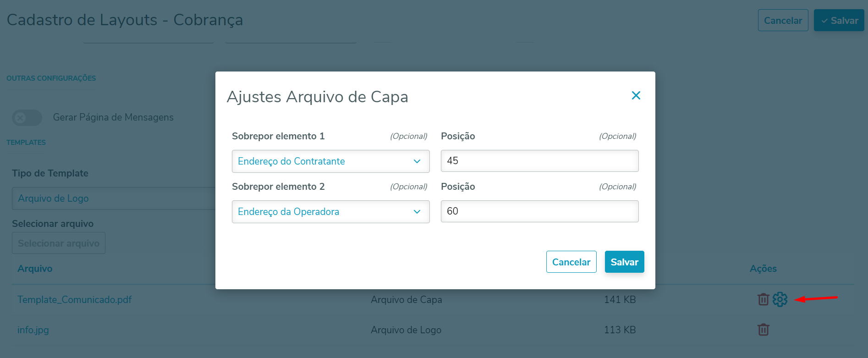The image size is (868, 358).
Task: Click the first Posição field with 45
Action: pyautogui.click(x=539, y=161)
